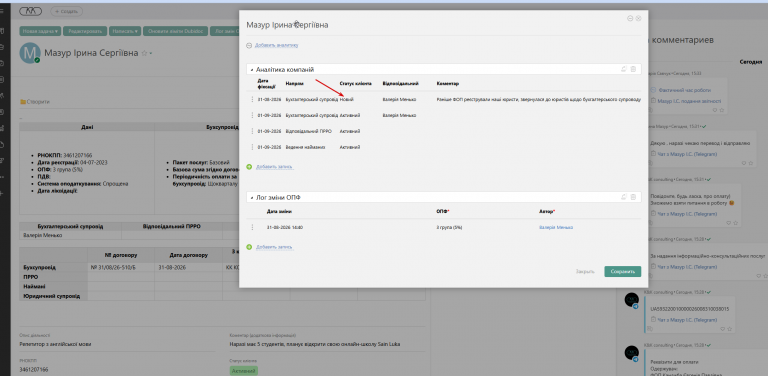Click the company logo in the top bar
This screenshot has height=376, width=768.
(30, 11)
